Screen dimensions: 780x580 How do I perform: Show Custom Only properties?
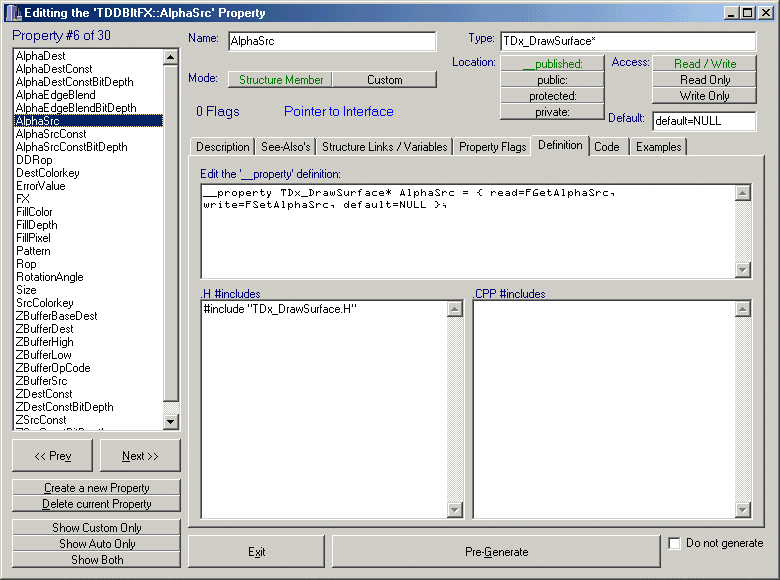[97, 527]
